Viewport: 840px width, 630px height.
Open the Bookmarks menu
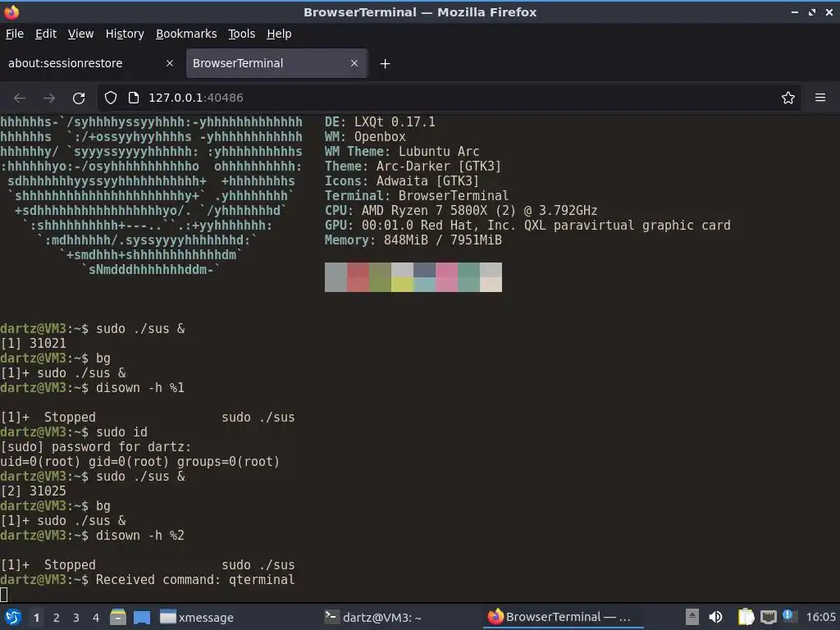click(186, 34)
